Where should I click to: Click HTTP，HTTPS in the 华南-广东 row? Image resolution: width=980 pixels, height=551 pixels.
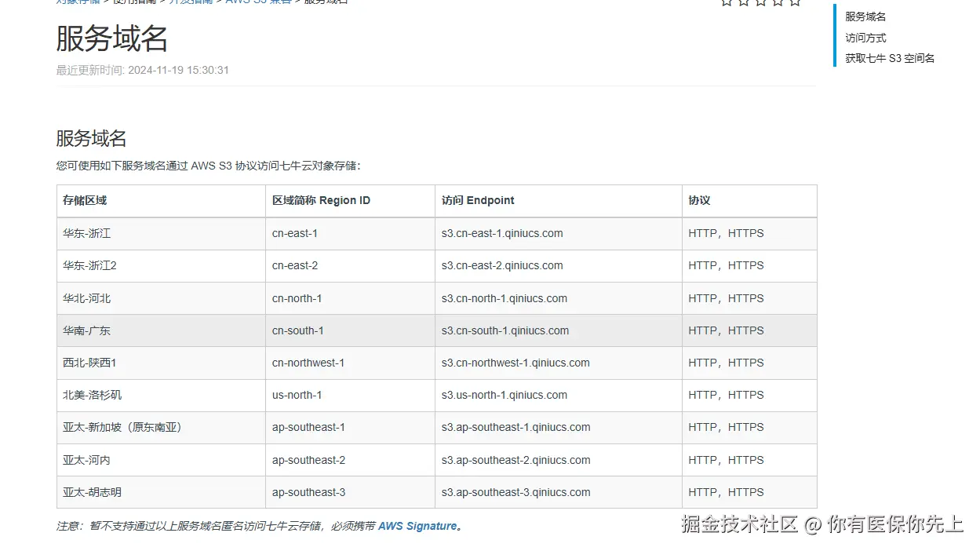coord(727,330)
